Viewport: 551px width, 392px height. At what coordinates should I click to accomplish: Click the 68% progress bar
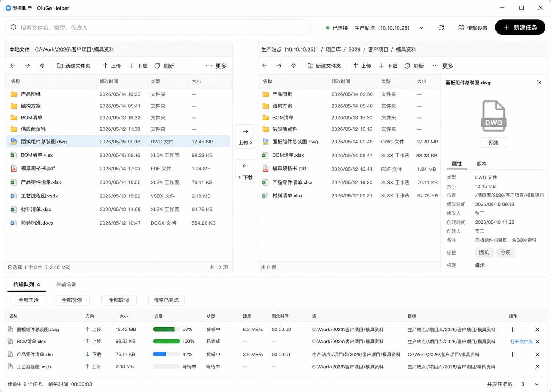(166, 329)
